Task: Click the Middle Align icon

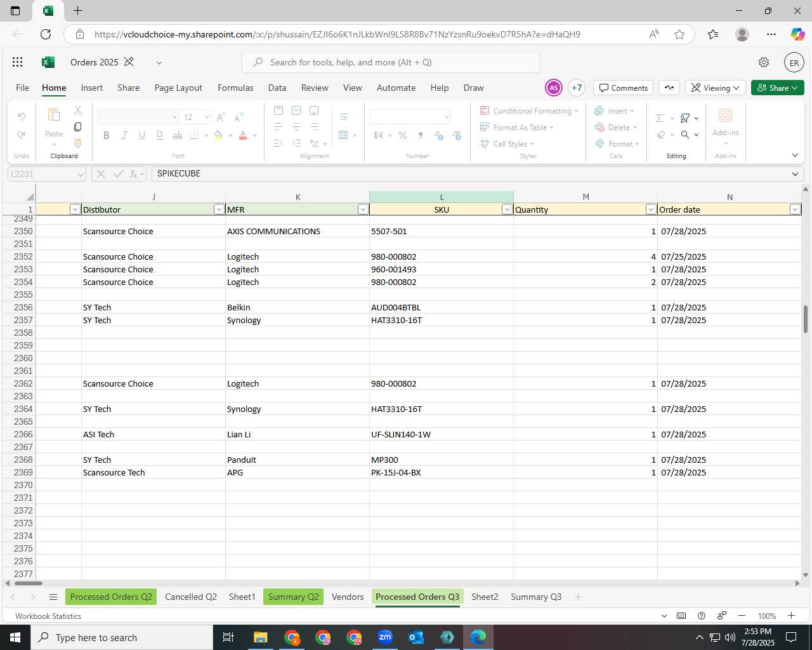Action: click(x=296, y=110)
